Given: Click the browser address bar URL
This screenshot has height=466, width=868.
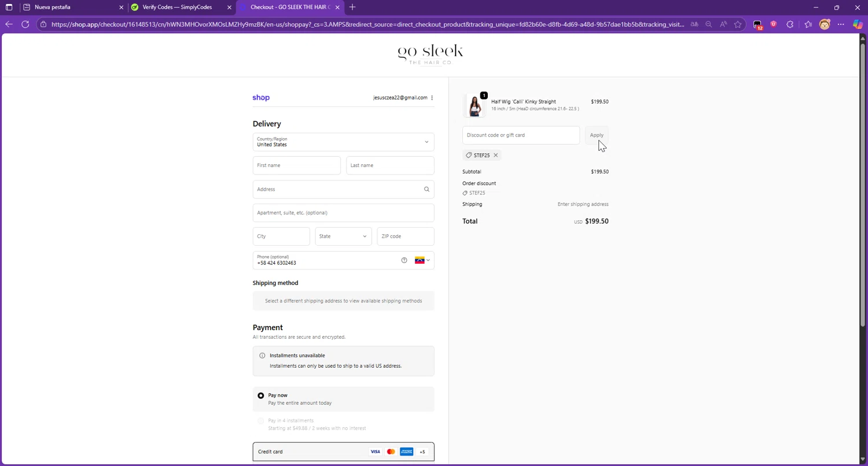Looking at the screenshot, I should pyautogui.click(x=367, y=24).
